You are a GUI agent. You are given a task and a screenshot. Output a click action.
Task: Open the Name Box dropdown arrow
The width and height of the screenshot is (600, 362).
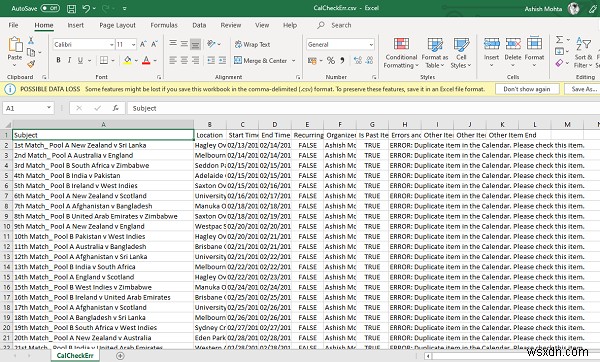(x=49, y=108)
